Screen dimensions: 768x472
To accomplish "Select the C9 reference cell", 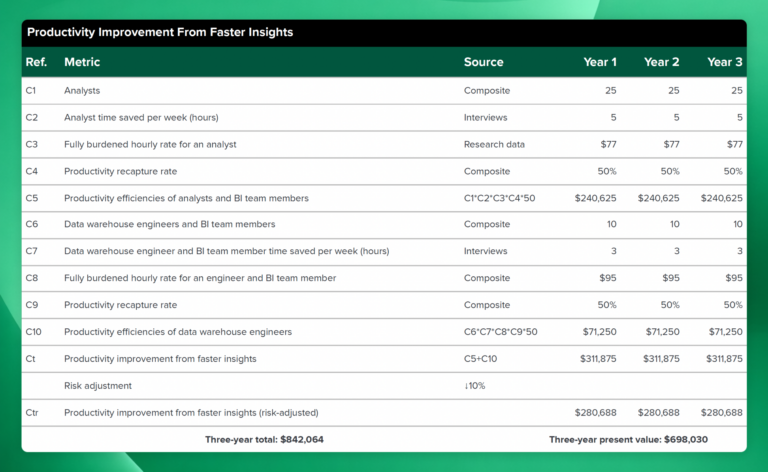I will click(31, 305).
